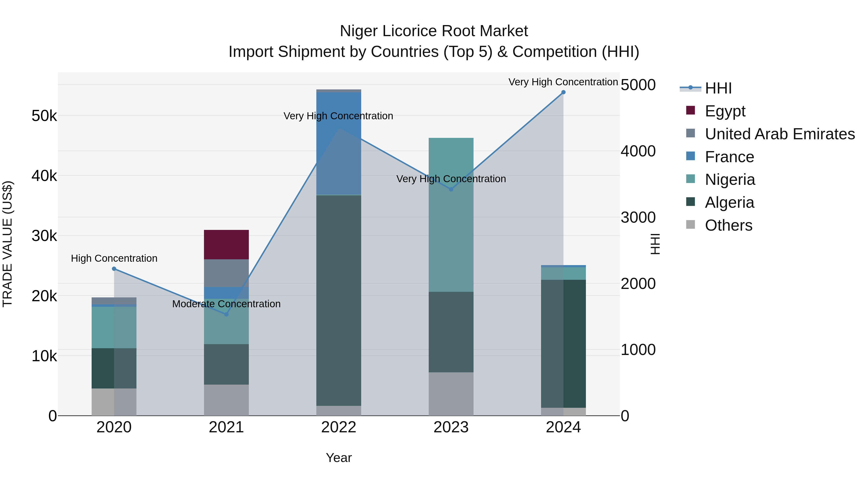Viewport: 868px width, 488px height.
Task: Click United Arab Emirates slate legend swatch
Action: click(x=691, y=133)
